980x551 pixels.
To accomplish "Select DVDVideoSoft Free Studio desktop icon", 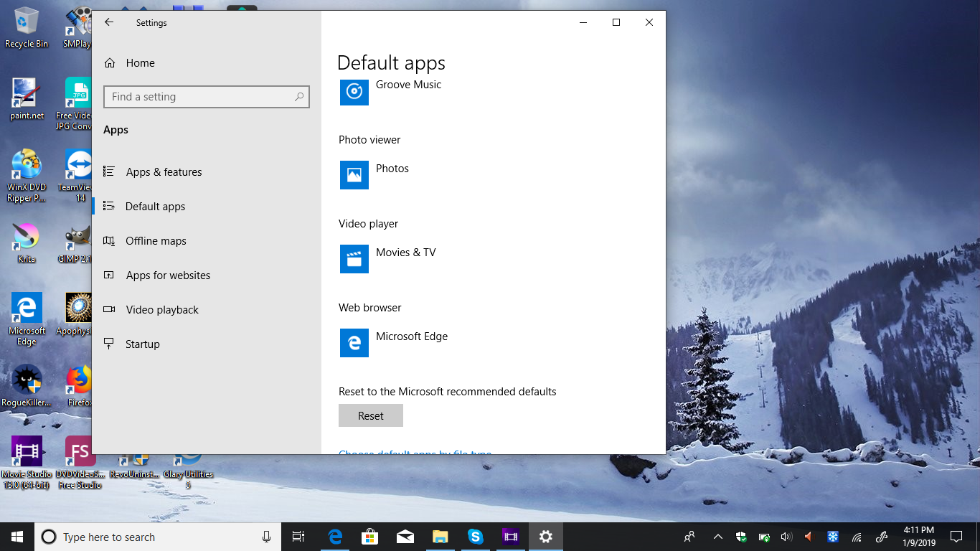I will point(80,463).
